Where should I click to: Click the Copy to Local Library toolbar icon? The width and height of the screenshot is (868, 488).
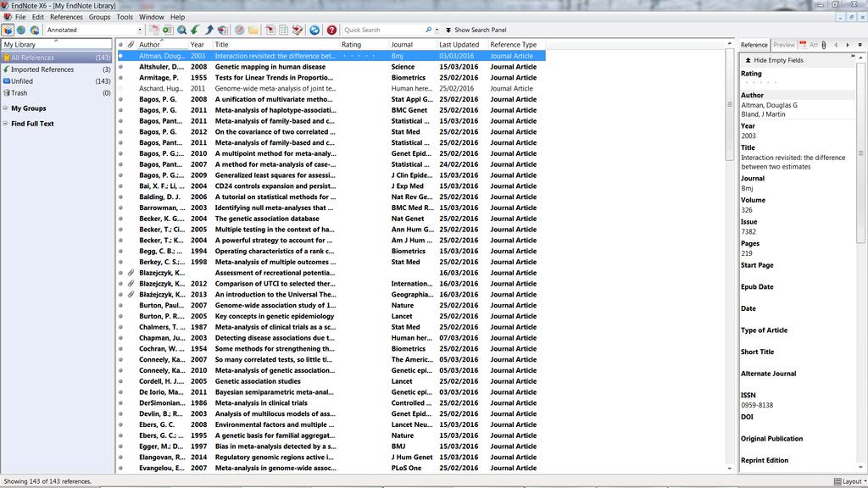point(154,30)
